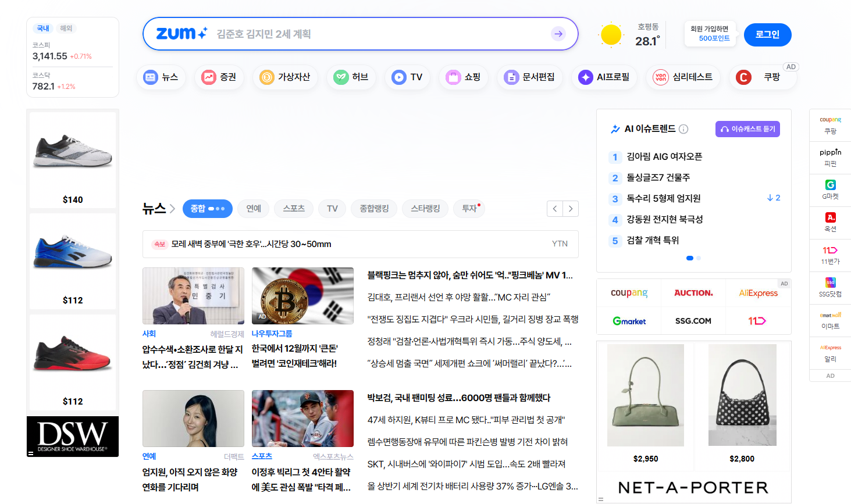Viewport: 851px width, 504px height.
Task: Go to previous news category arrow
Action: (x=555, y=209)
